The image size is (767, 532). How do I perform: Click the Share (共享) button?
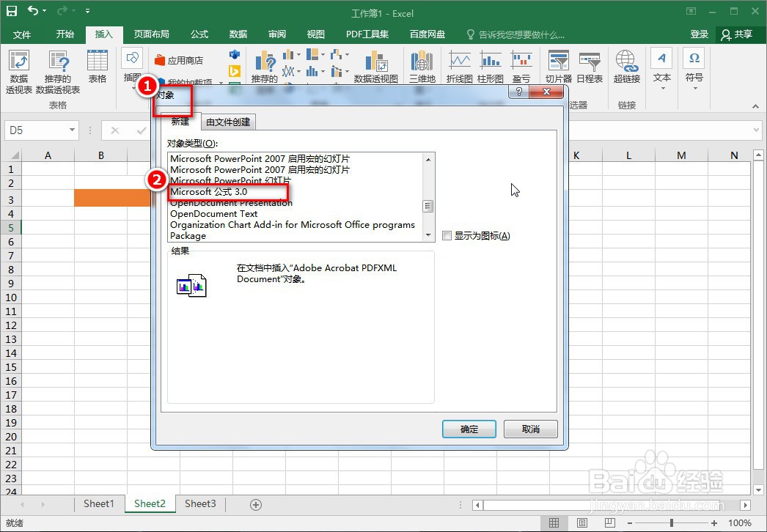pos(737,34)
